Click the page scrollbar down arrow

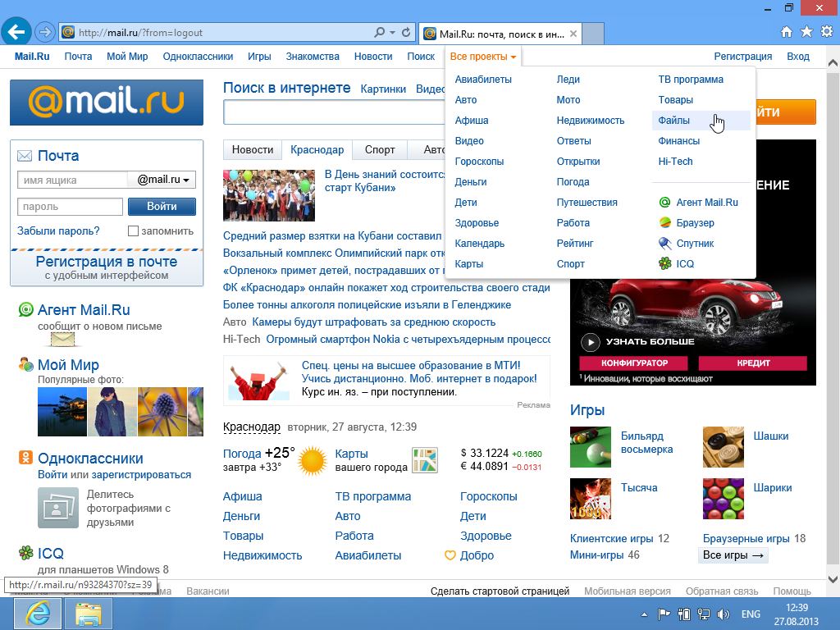(x=833, y=579)
